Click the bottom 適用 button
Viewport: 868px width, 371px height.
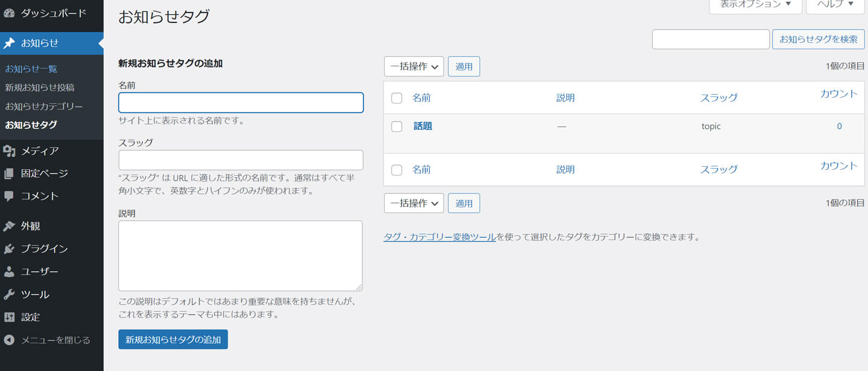(464, 203)
